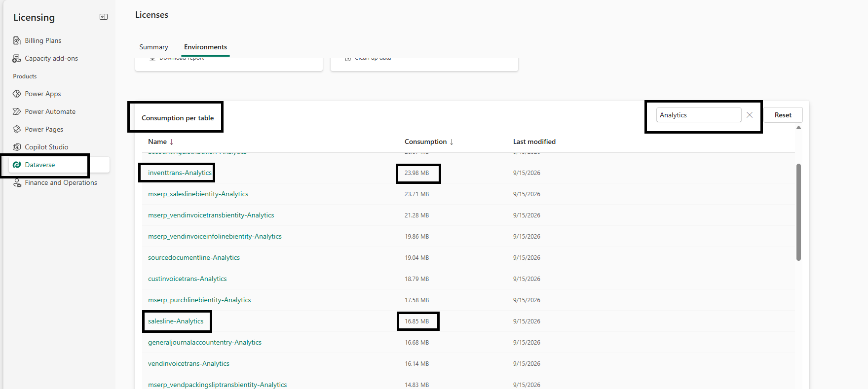Click the 16.85 MB consumption value
The width and height of the screenshot is (868, 389).
[x=416, y=321]
